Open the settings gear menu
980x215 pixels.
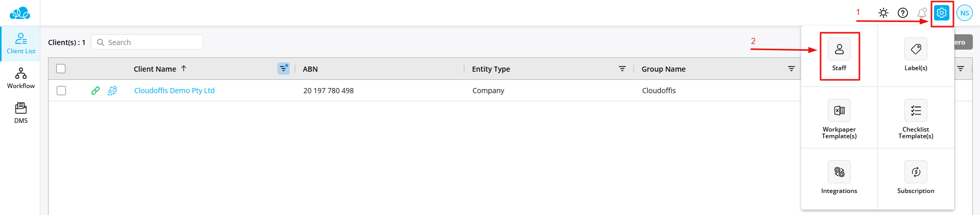point(941,13)
